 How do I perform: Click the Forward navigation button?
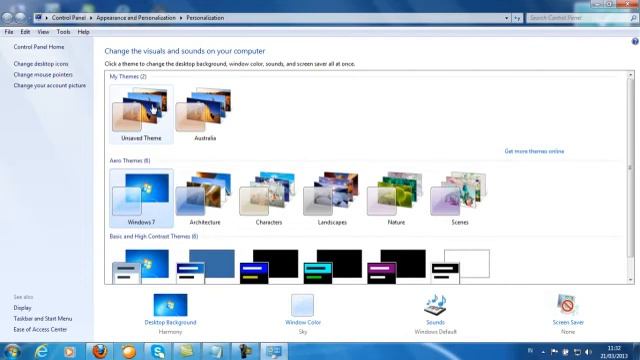(20, 18)
